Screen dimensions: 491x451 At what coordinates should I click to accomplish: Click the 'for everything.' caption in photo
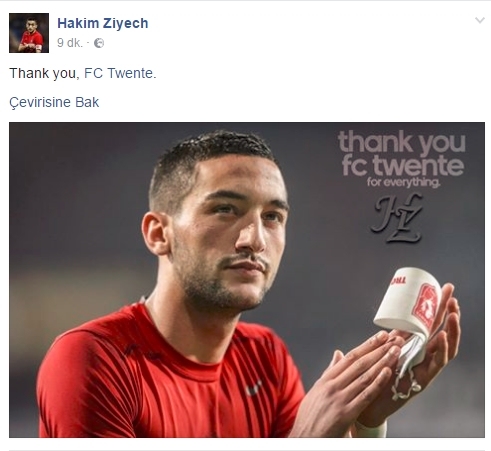click(x=404, y=182)
